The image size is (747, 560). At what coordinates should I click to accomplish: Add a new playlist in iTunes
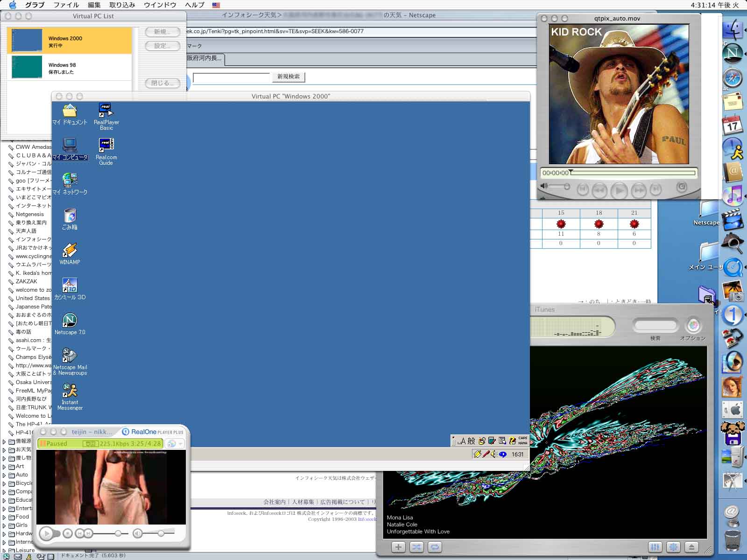[x=398, y=547]
